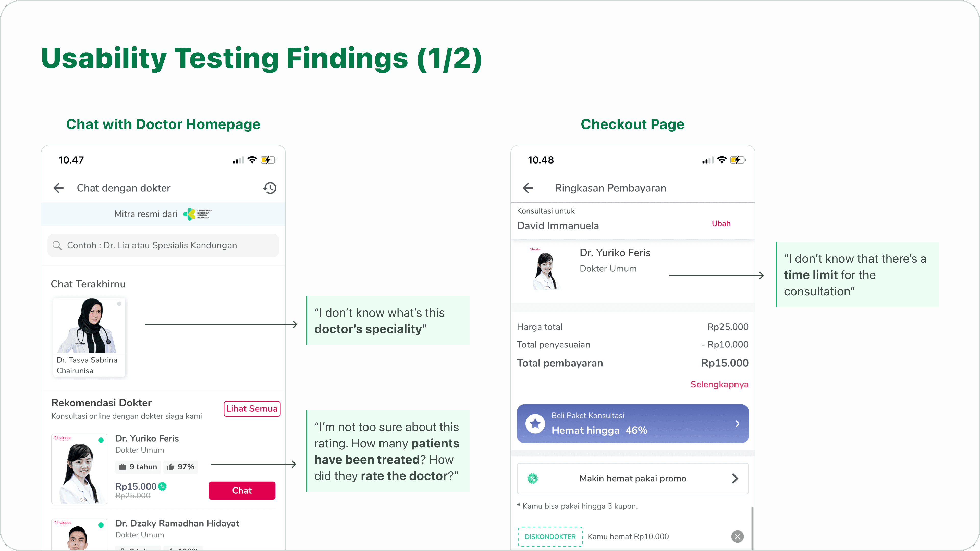
Task: Open chat history clock icon
Action: [x=270, y=188]
